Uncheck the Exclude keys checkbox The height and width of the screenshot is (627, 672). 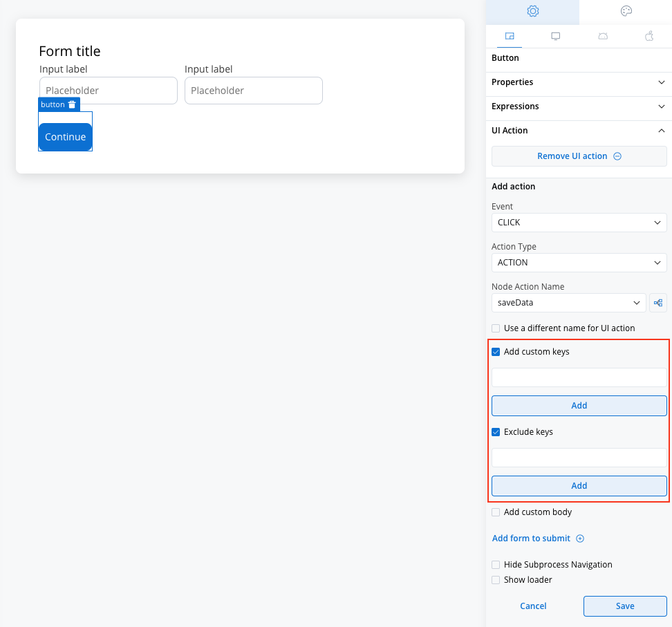point(496,432)
